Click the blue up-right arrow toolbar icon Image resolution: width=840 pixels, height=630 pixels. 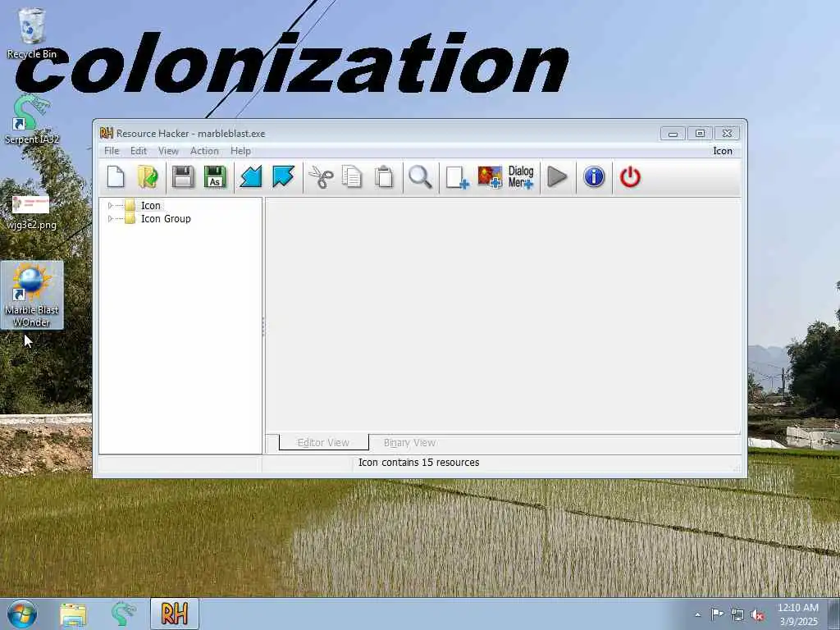[283, 177]
